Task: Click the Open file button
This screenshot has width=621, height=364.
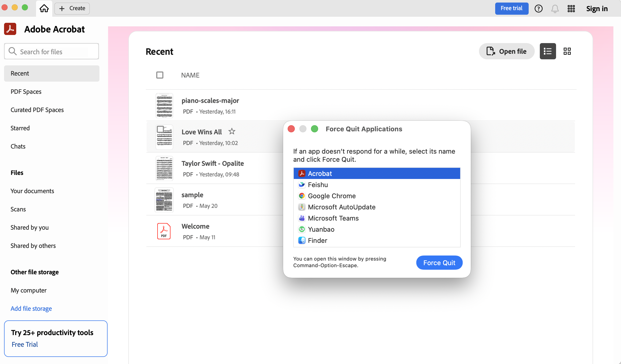Action: pyautogui.click(x=507, y=51)
